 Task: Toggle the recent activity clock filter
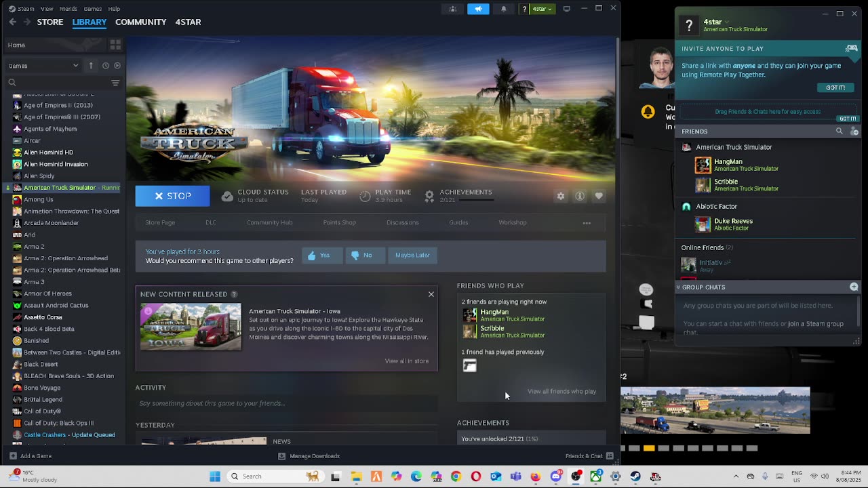105,66
